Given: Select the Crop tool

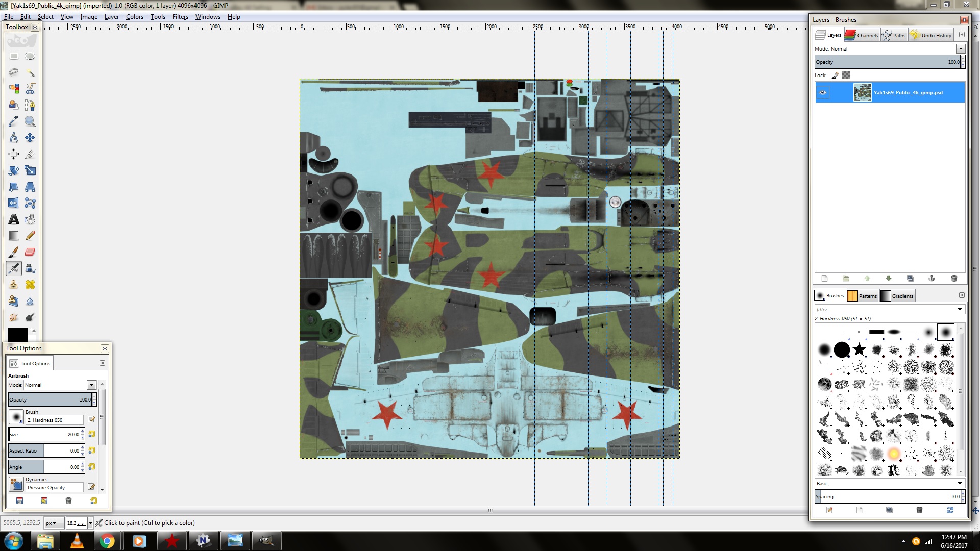Looking at the screenshot, I should 30,154.
